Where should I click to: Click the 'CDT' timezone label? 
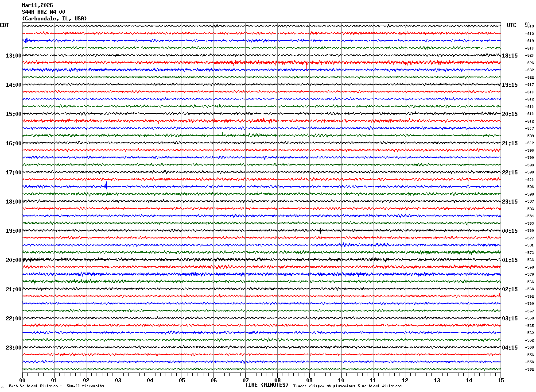(4, 25)
